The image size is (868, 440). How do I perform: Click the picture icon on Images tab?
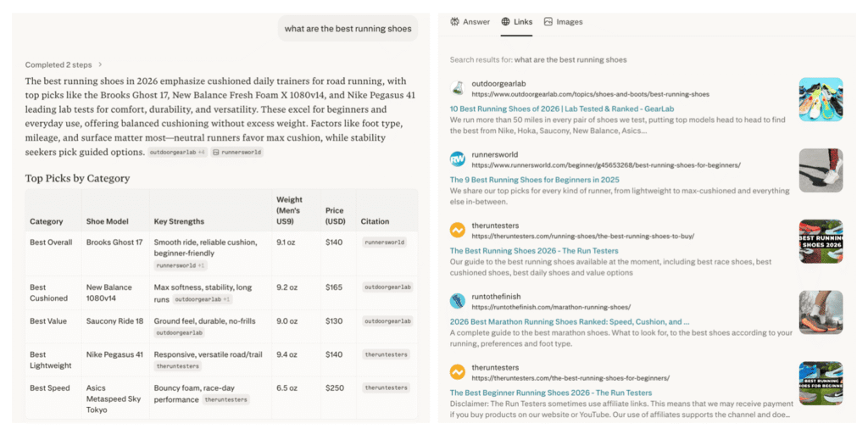coord(548,22)
